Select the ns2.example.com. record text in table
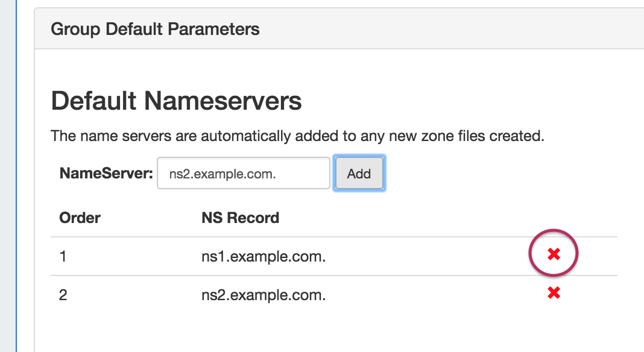644x352 pixels. tap(264, 295)
